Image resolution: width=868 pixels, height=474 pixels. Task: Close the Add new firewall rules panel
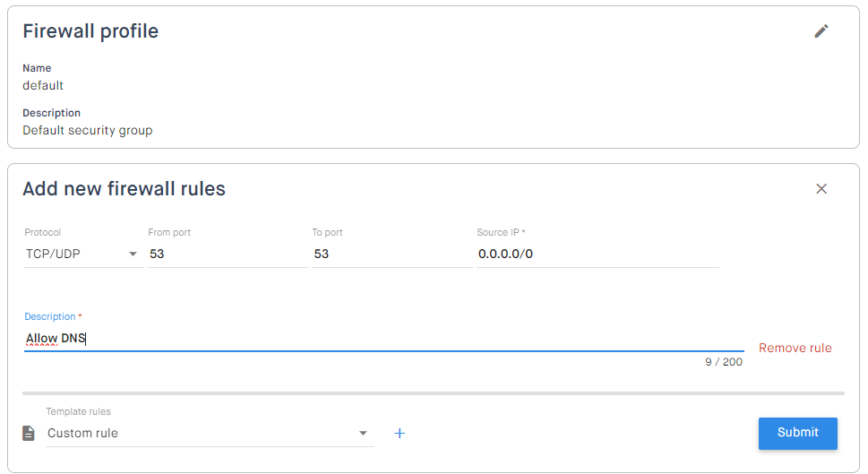tap(821, 189)
